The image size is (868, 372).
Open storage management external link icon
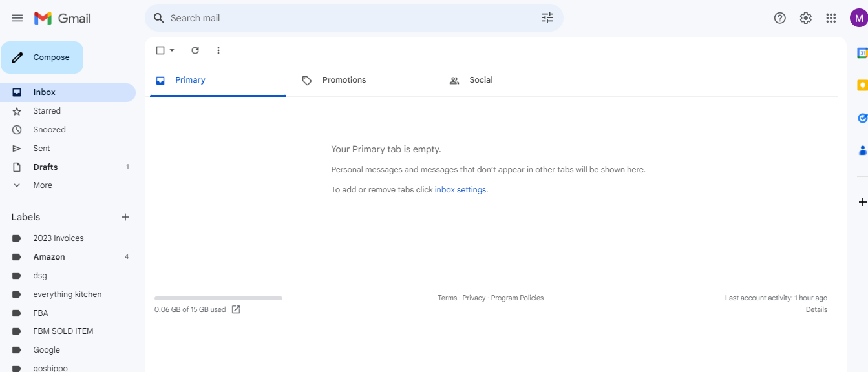click(236, 309)
